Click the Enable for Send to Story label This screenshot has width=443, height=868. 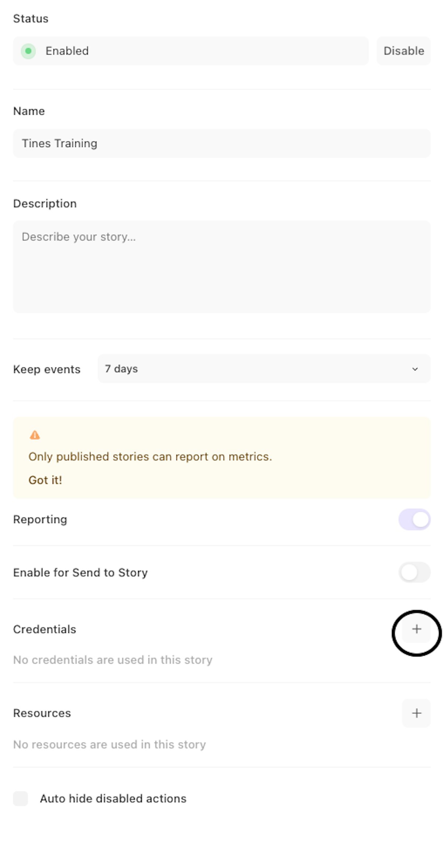(x=80, y=572)
